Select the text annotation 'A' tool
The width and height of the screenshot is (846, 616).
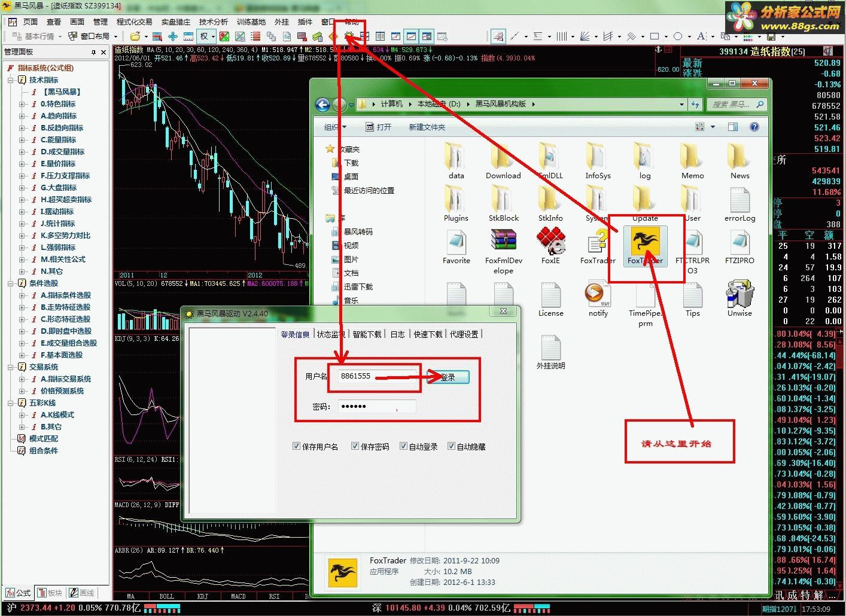(701, 36)
